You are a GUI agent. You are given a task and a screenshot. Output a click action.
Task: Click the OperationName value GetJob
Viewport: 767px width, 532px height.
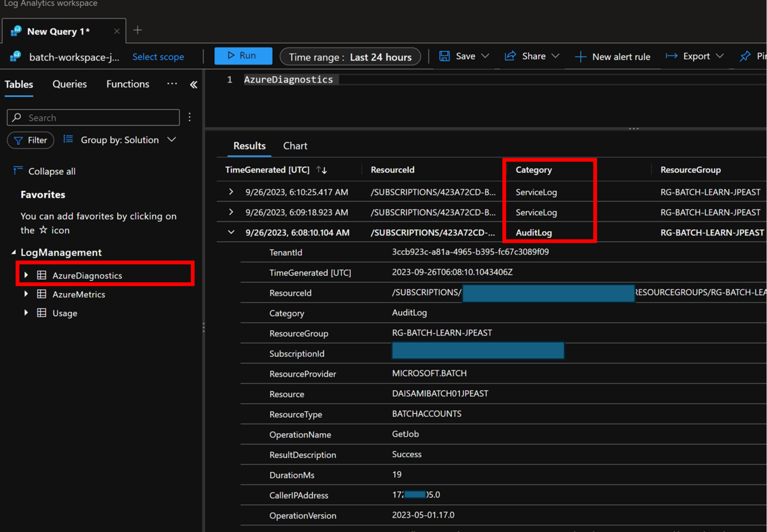tap(405, 434)
